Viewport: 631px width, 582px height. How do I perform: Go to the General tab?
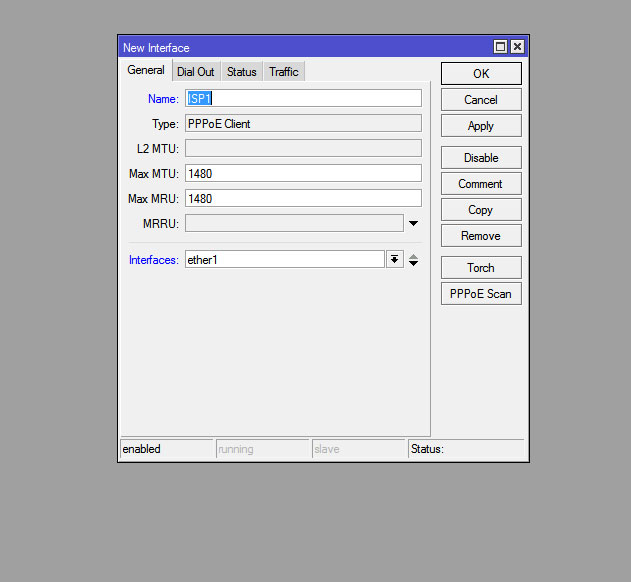146,71
